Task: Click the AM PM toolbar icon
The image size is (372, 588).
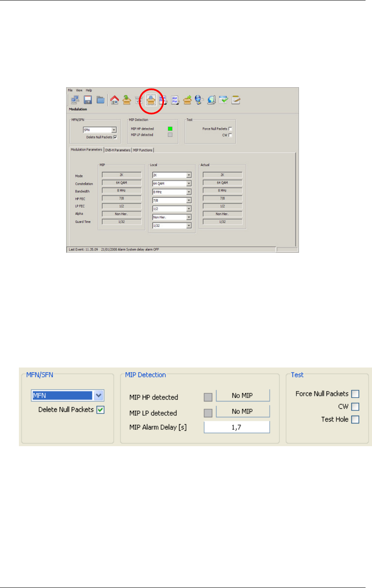Action: 175,100
